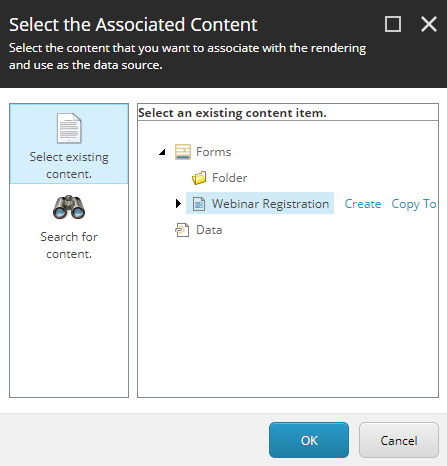Click the Create link
Screen dimensions: 447x466
coord(363,204)
